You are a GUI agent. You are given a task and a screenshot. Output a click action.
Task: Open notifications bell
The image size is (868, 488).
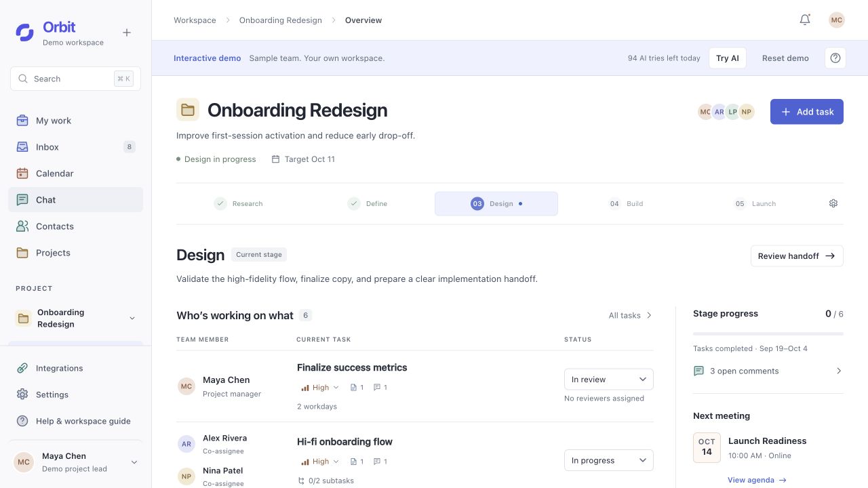(805, 20)
